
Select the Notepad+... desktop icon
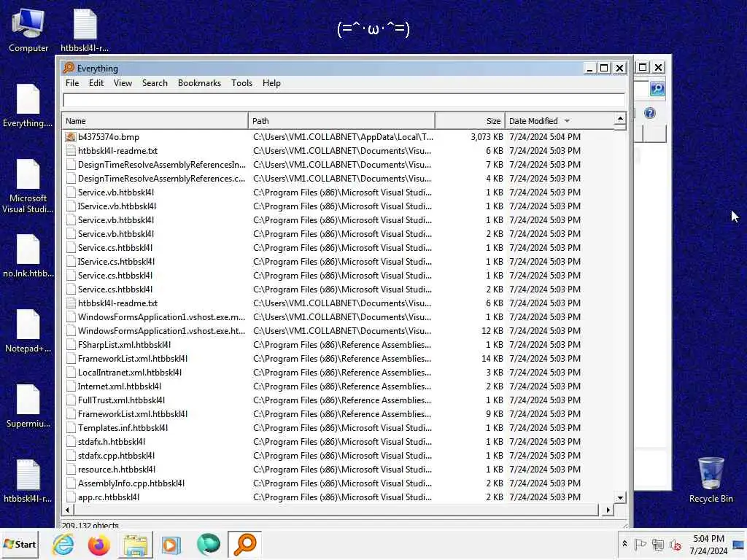tap(28, 331)
